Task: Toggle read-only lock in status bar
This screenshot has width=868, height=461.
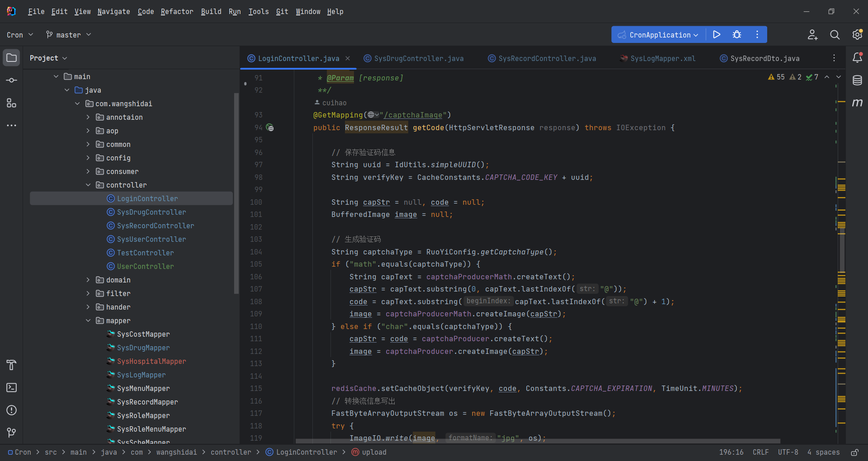Action: [x=854, y=452]
